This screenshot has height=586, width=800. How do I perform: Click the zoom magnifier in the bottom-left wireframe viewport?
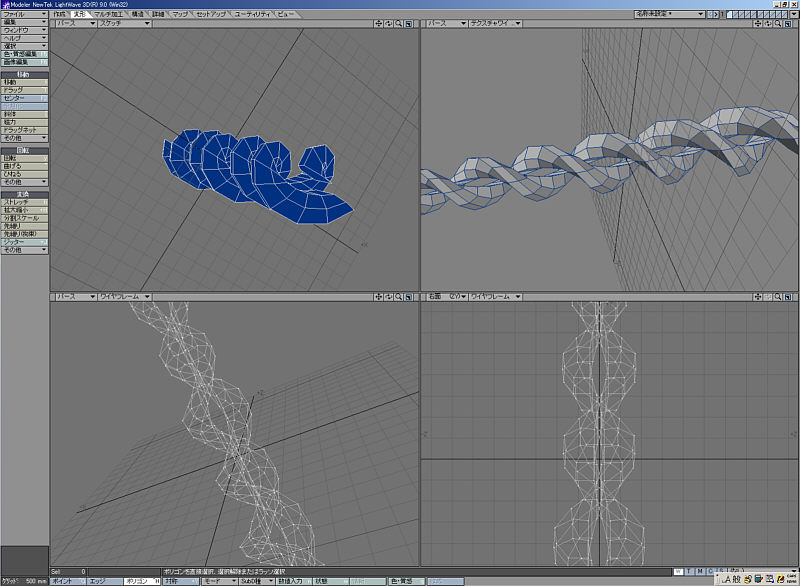coord(399,297)
